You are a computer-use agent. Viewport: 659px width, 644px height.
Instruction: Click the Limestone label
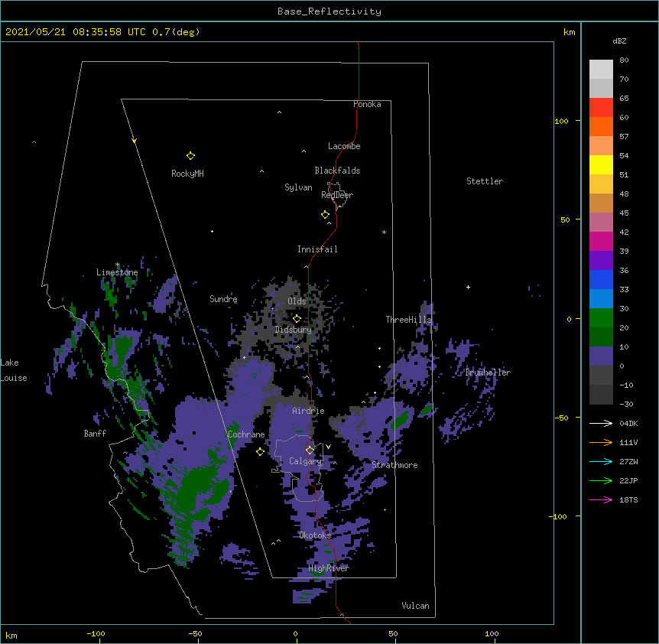pos(117,272)
